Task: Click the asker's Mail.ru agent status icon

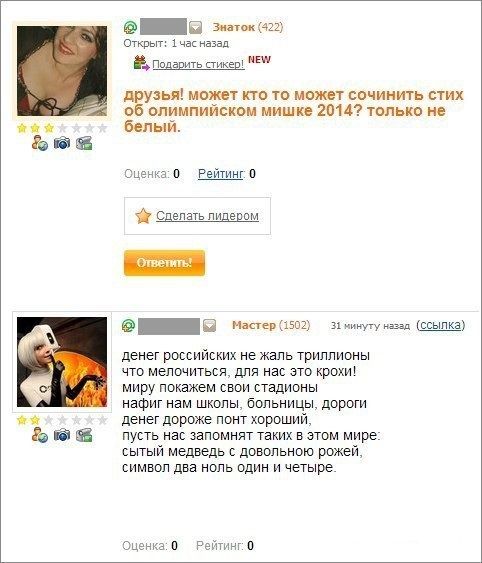Action: coord(130,27)
